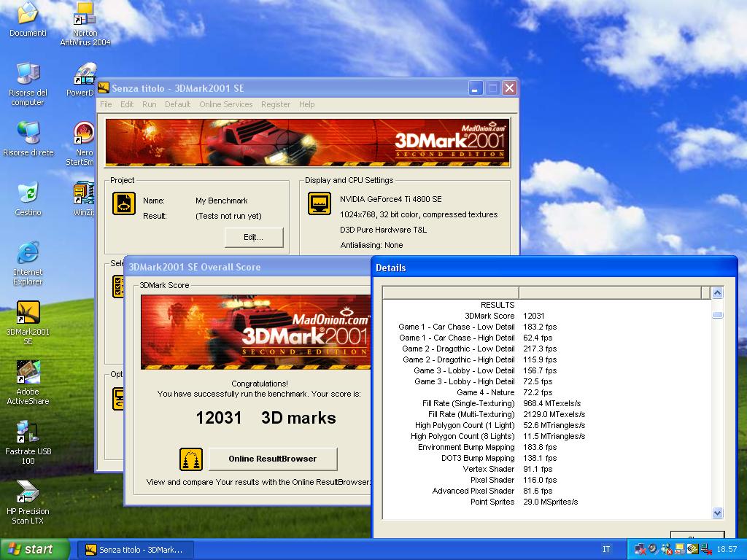Select the Game 4 - Nature row
Viewport: 747px width, 560px height.
546,392
